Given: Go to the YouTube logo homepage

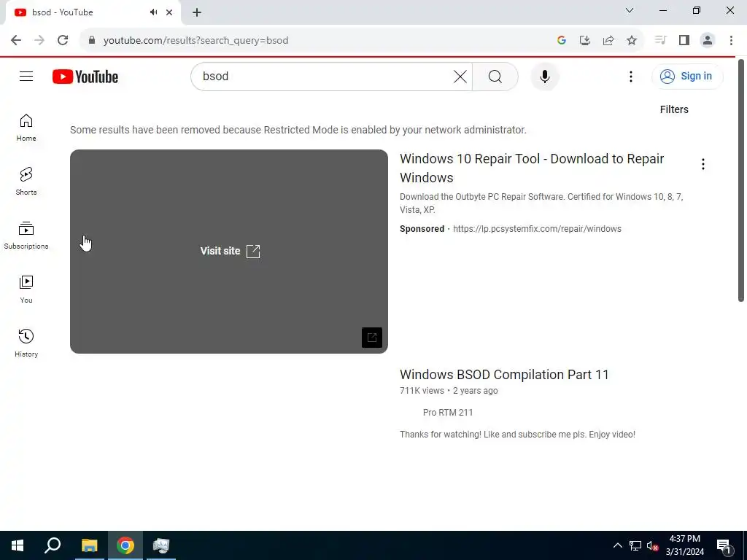Looking at the screenshot, I should 85,77.
